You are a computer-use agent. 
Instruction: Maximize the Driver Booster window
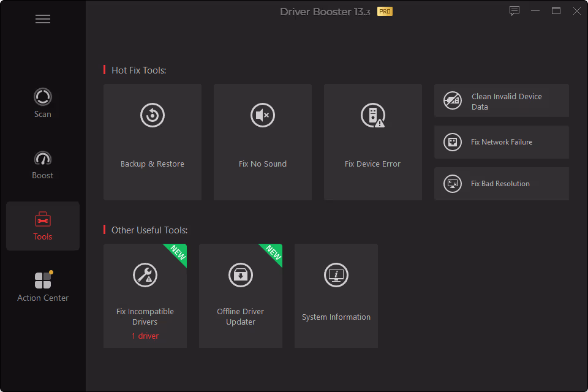click(556, 10)
